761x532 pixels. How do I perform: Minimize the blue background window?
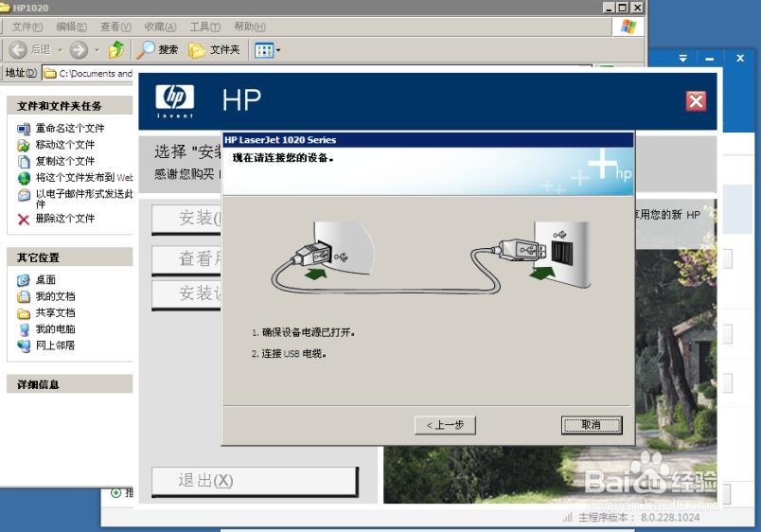pos(710,59)
